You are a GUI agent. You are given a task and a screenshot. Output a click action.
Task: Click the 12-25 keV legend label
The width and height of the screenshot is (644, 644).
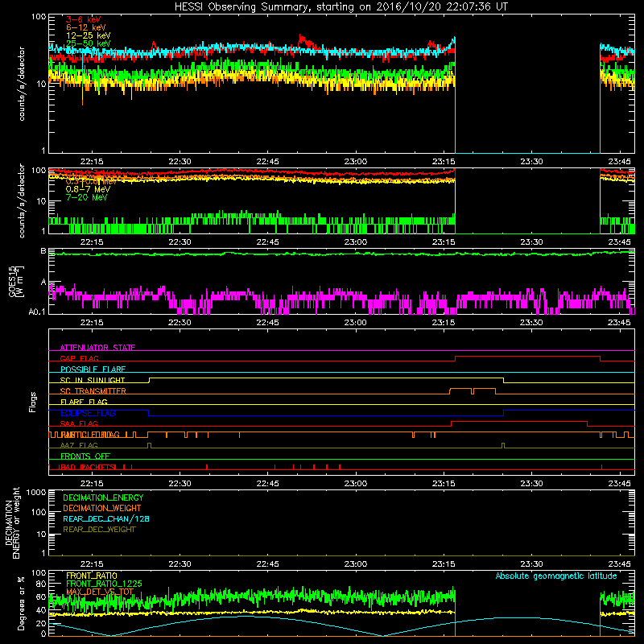89,35
